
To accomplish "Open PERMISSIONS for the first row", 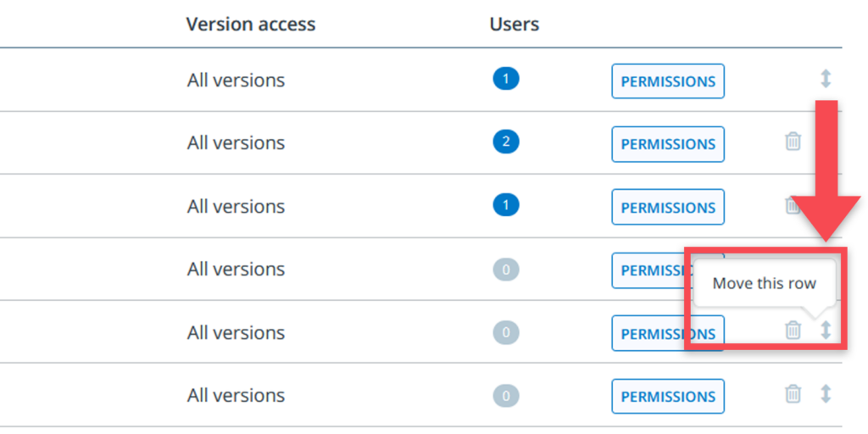I will point(668,81).
